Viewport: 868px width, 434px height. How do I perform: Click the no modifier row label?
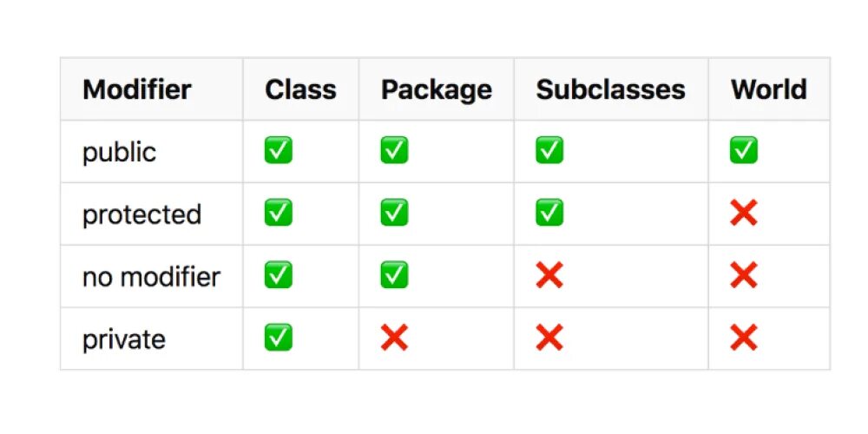point(151,277)
